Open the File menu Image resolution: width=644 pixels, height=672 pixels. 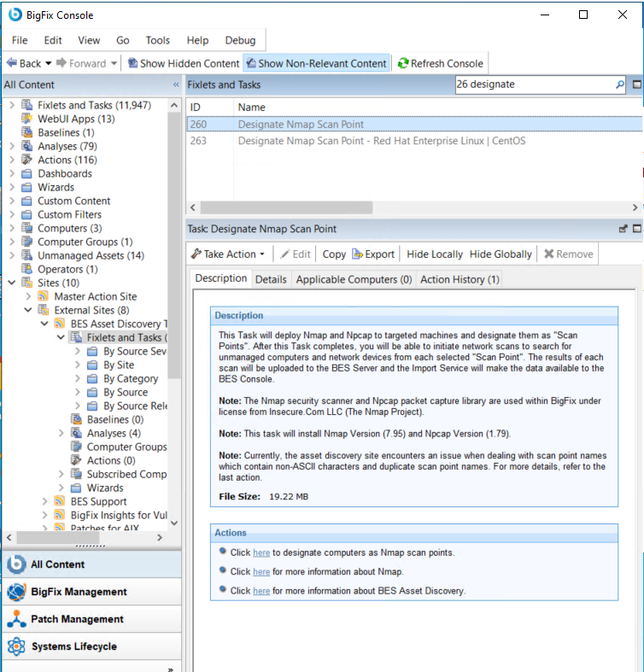pyautogui.click(x=20, y=40)
